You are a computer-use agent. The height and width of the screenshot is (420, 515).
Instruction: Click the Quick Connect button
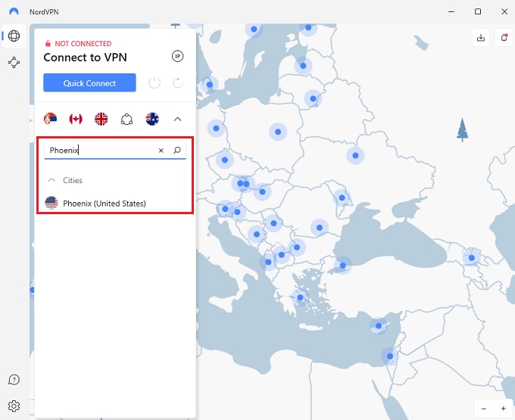click(x=89, y=82)
